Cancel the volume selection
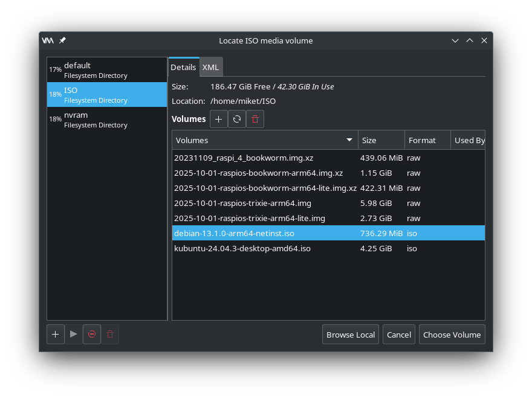Viewport: 532px width, 398px height. point(398,335)
